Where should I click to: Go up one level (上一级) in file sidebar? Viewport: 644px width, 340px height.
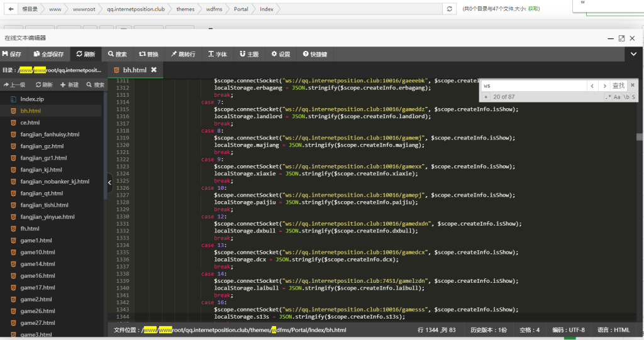[x=15, y=85]
